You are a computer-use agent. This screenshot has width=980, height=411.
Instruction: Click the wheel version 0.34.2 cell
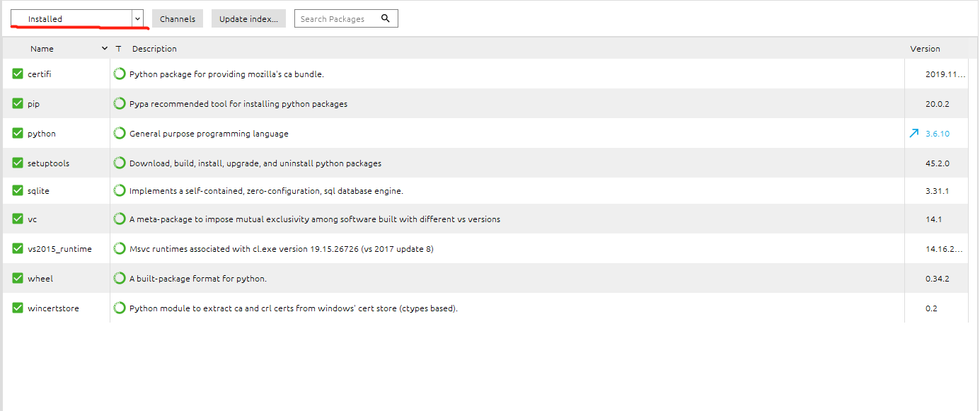(x=938, y=279)
